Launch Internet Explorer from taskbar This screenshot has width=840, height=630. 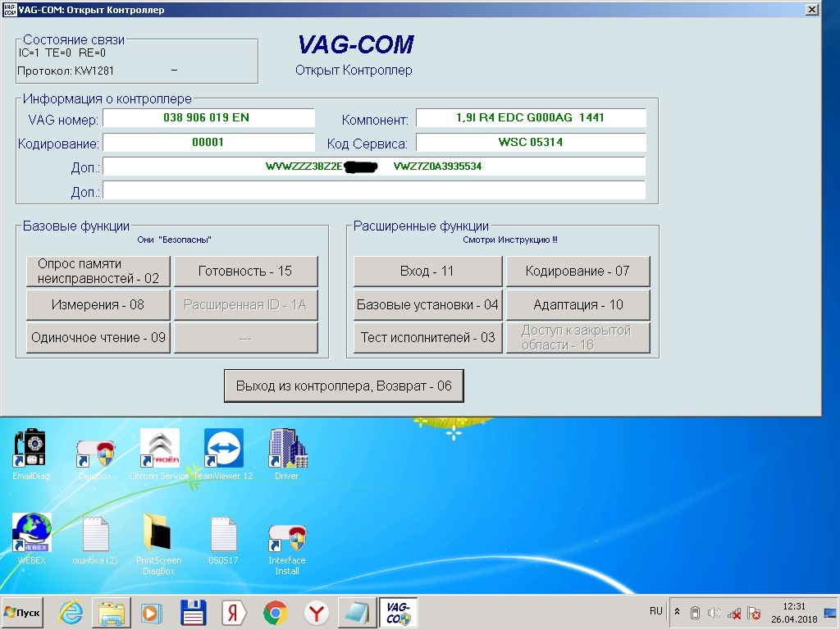[71, 613]
